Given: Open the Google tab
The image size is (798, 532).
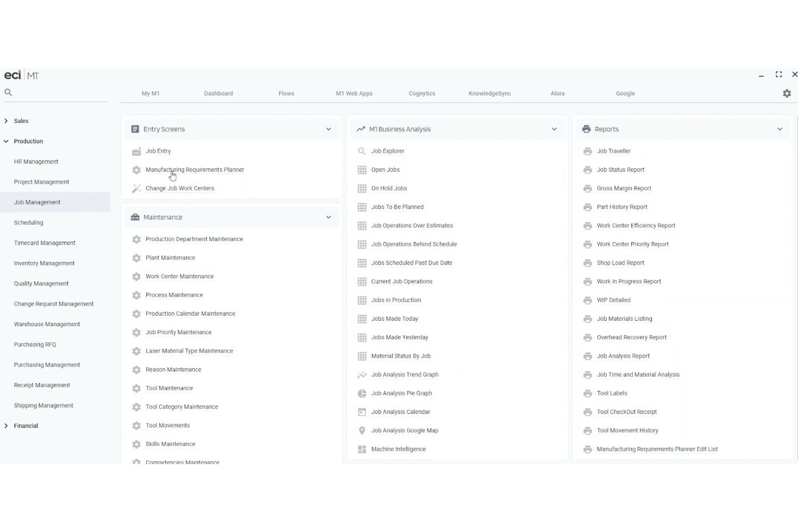Looking at the screenshot, I should tap(625, 93).
